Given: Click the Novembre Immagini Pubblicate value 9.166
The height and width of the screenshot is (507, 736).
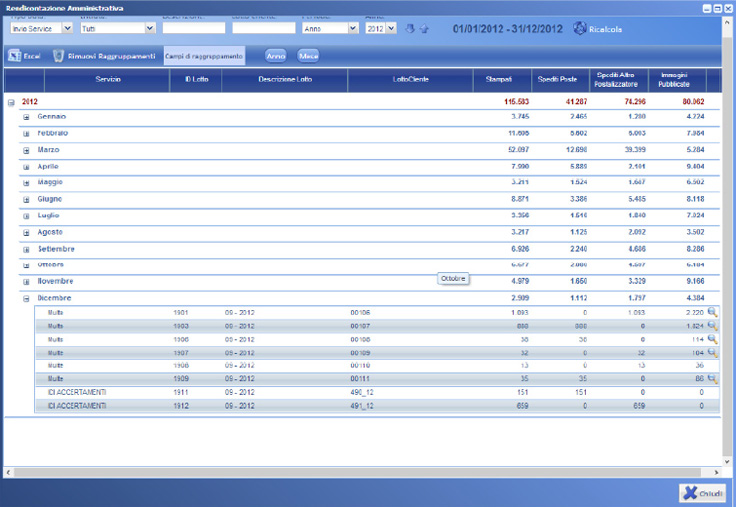Looking at the screenshot, I should pos(695,281).
